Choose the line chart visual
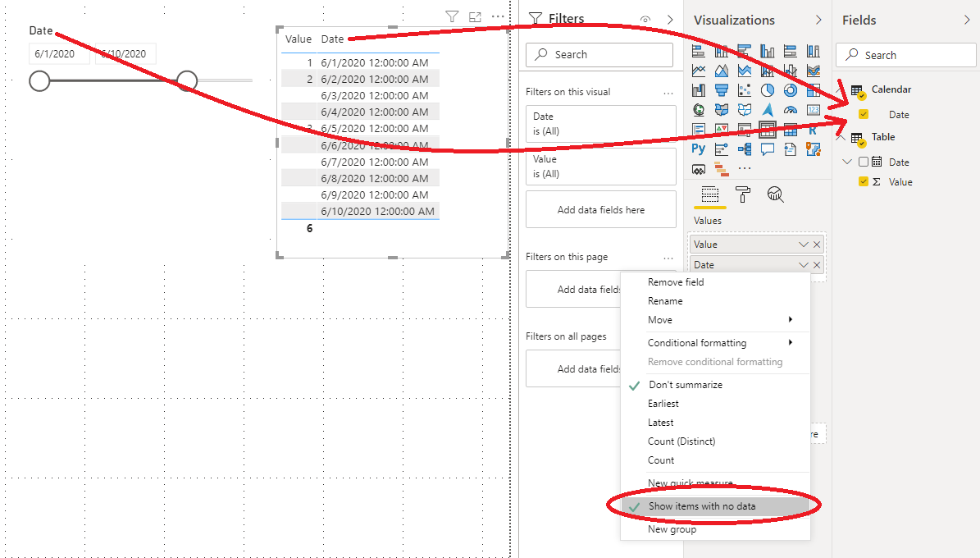 pos(698,71)
